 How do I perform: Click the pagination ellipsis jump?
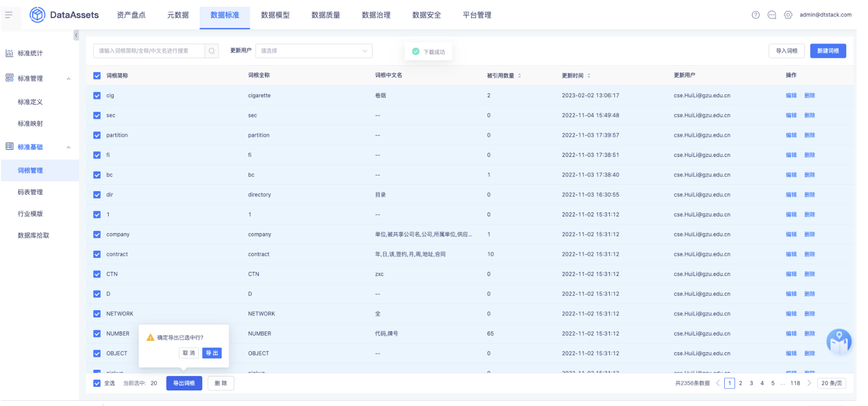783,383
